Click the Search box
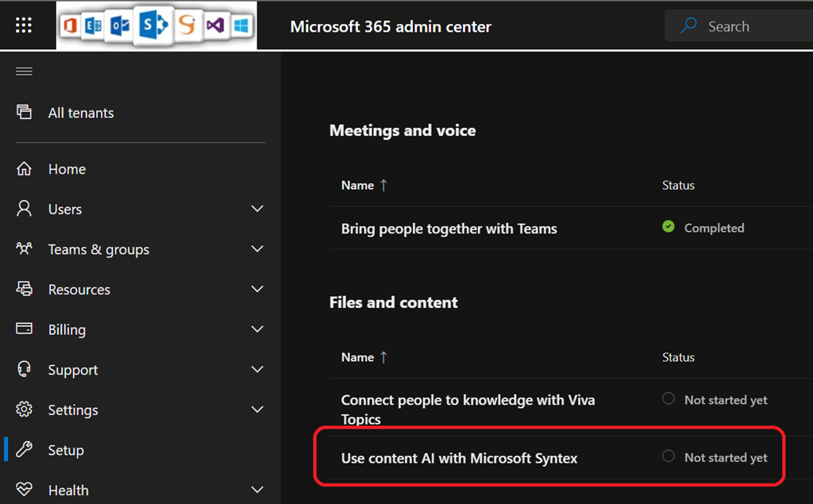The height and width of the screenshot is (504, 813). click(738, 26)
